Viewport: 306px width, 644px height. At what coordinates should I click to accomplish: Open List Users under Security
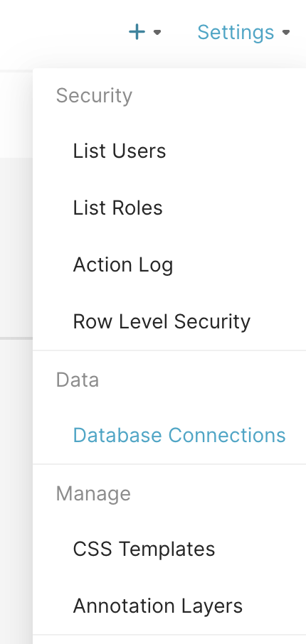(x=120, y=151)
